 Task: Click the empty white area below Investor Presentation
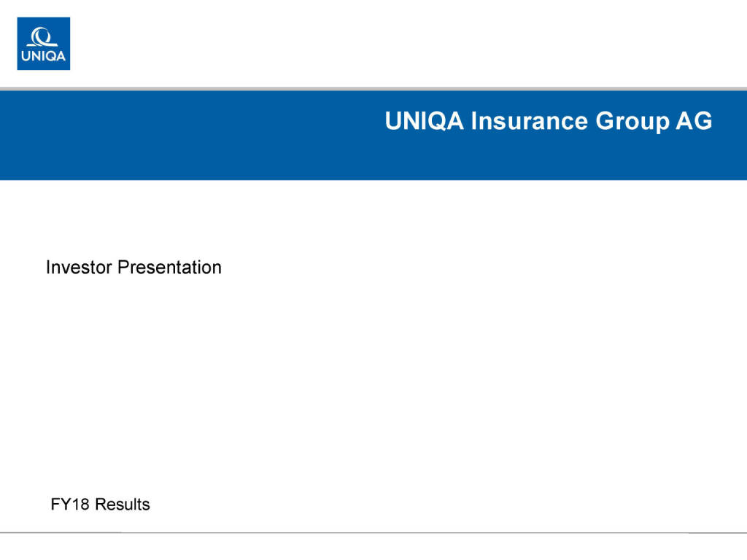(x=292, y=379)
